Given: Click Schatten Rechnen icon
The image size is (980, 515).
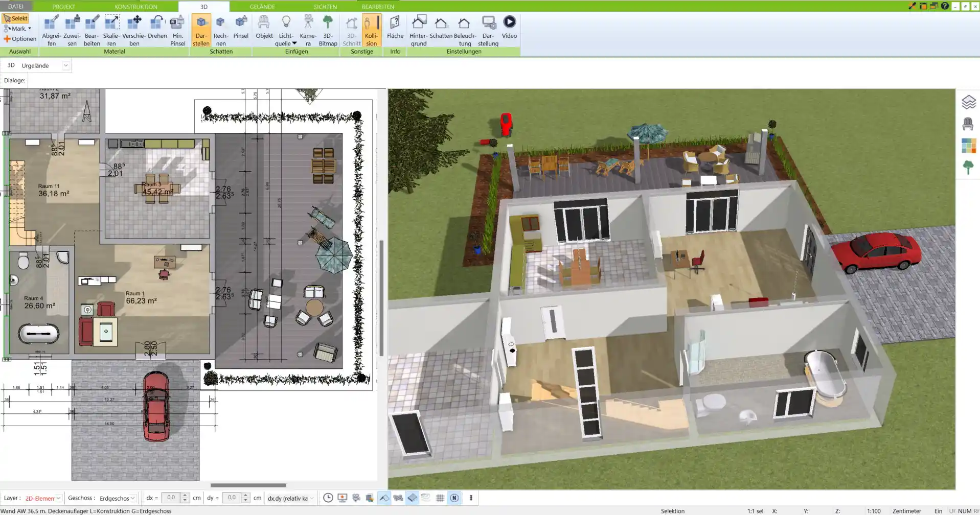Looking at the screenshot, I should 221,31.
